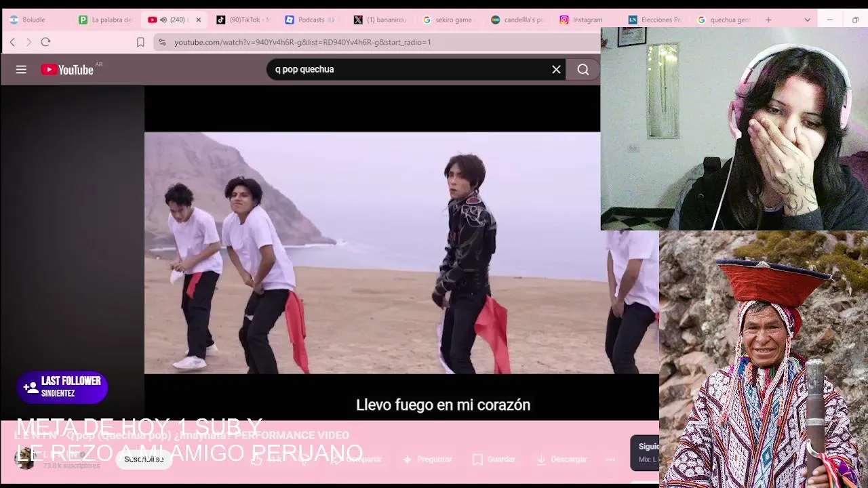The width and height of the screenshot is (868, 488).
Task: Switch to the Boludle tab
Action: coord(34,20)
